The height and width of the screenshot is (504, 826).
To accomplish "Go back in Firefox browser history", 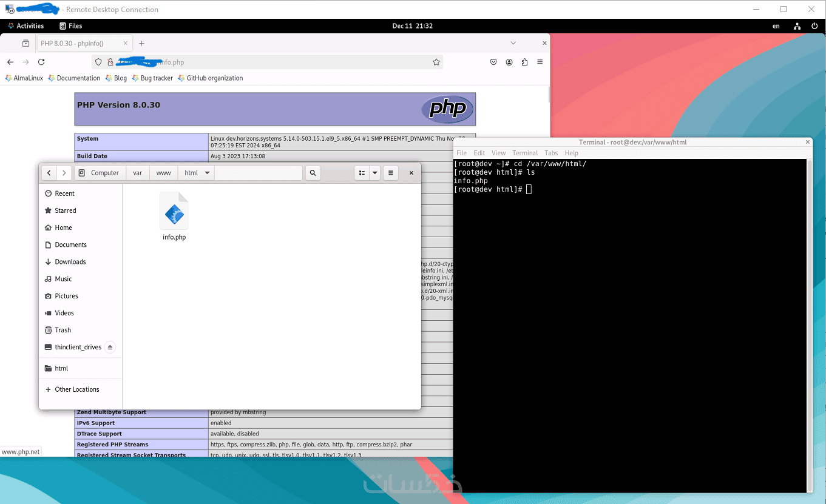I will click(x=10, y=62).
